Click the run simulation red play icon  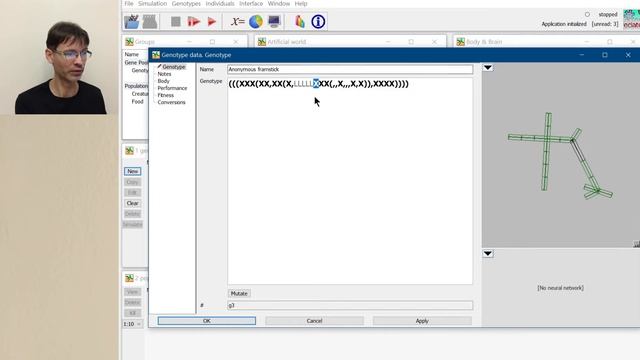tap(211, 21)
